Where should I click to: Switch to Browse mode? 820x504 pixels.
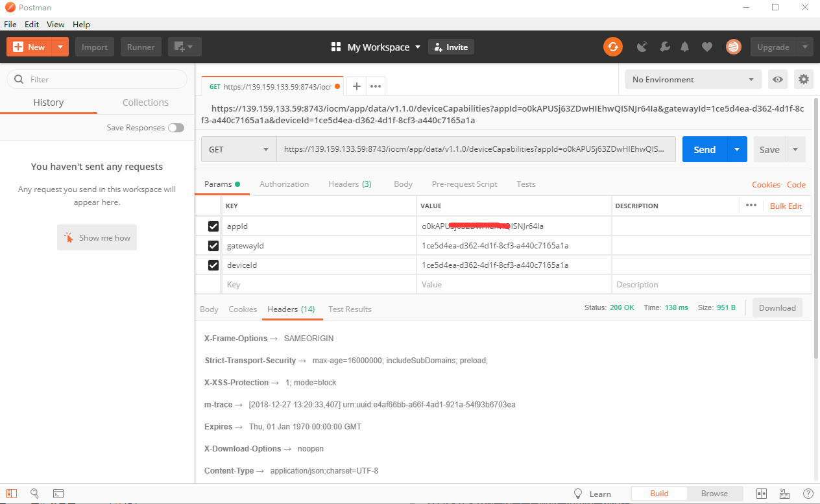714,493
